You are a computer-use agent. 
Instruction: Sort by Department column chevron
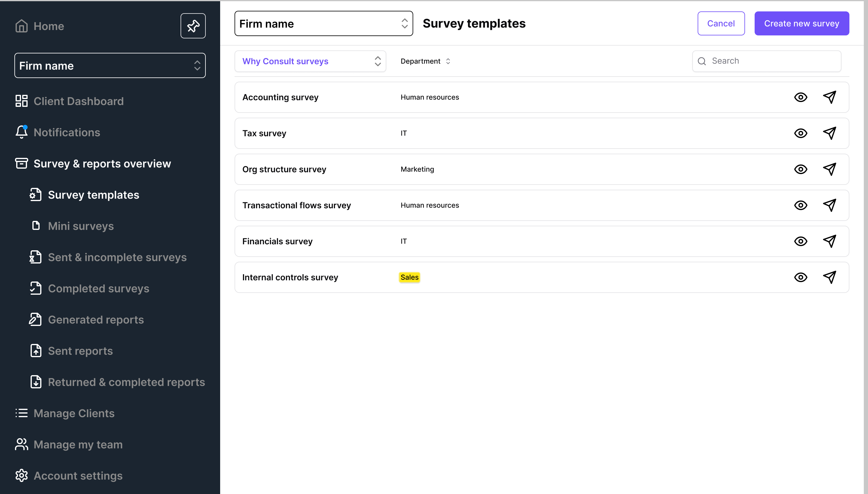pyautogui.click(x=448, y=62)
